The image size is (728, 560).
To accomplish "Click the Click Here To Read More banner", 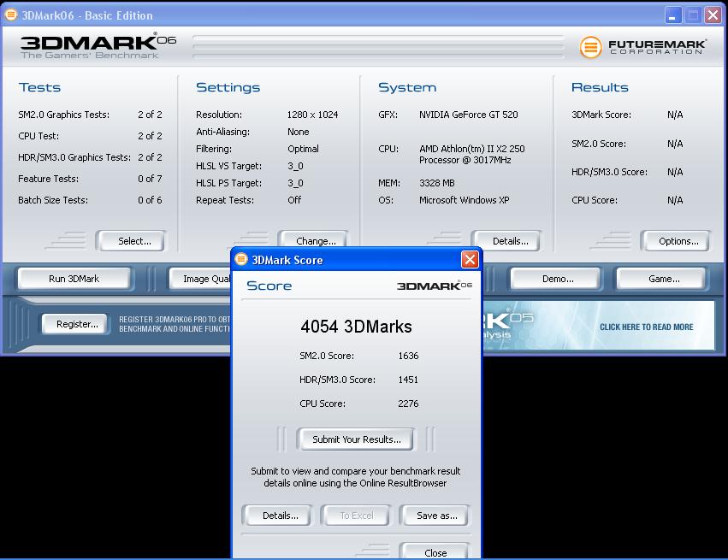I will click(x=646, y=327).
